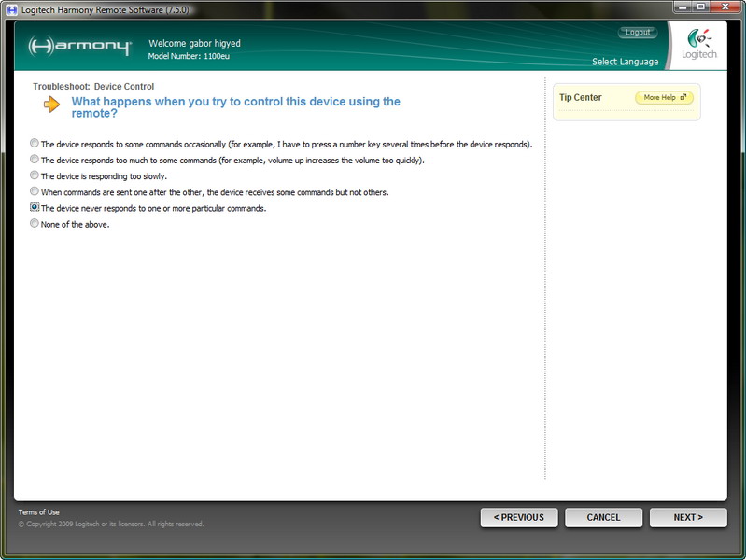Choose 'responds too much to some commands'
The height and width of the screenshot is (560, 746).
coord(35,160)
